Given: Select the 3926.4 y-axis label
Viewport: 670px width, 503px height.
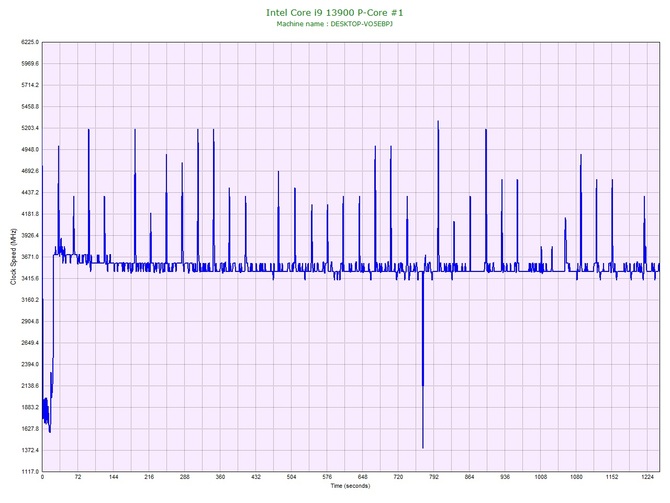Looking at the screenshot, I should click(30, 235).
